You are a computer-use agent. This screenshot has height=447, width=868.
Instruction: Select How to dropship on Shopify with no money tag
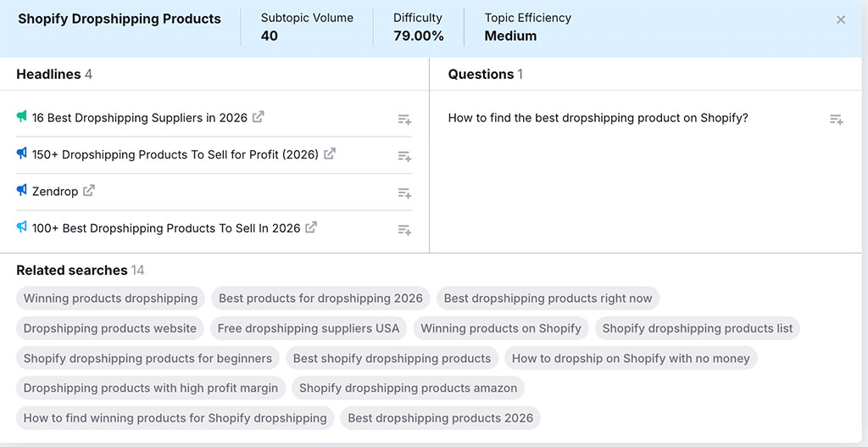(x=631, y=358)
